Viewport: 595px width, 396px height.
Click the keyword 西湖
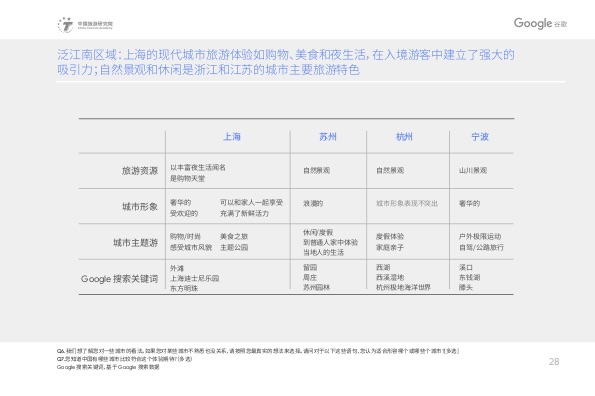point(383,267)
